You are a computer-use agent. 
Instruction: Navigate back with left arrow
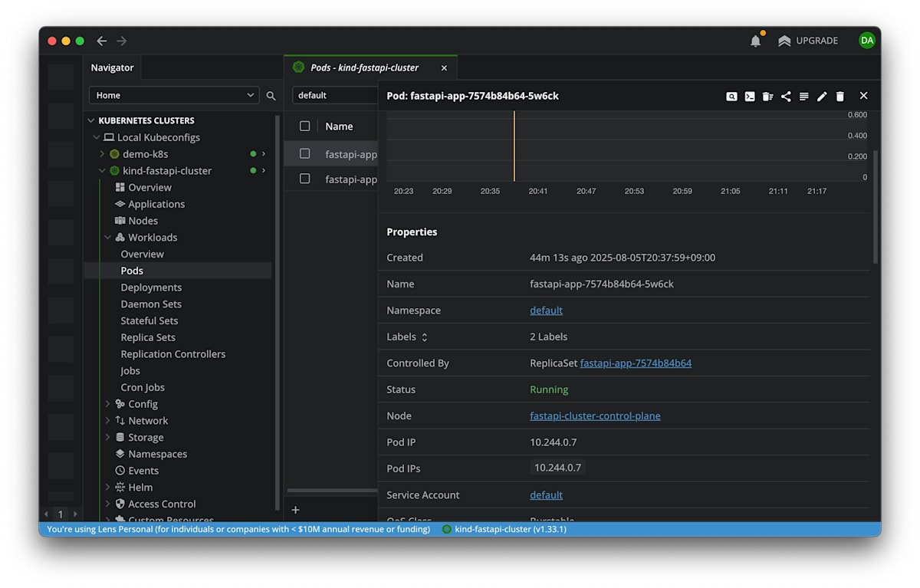coord(101,41)
